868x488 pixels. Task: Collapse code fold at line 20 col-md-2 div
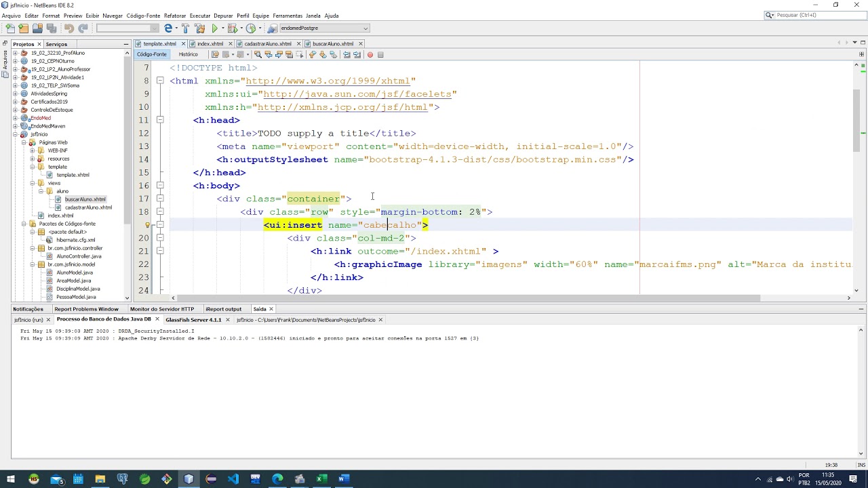click(160, 238)
